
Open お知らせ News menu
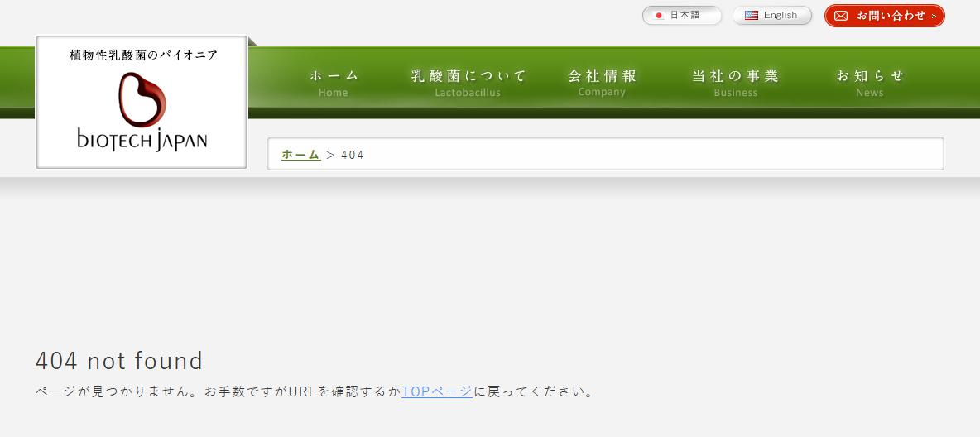pos(870,83)
